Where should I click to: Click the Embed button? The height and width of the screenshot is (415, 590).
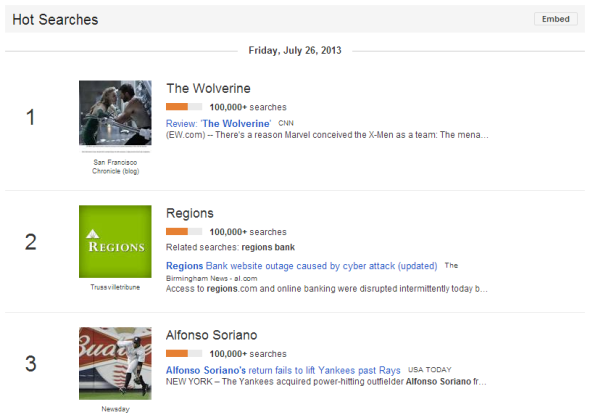[x=555, y=19]
